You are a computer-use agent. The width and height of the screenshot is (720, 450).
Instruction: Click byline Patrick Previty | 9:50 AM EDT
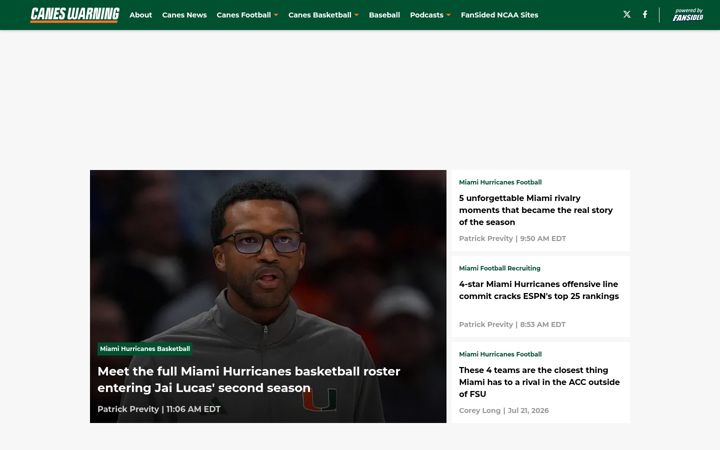coord(512,238)
